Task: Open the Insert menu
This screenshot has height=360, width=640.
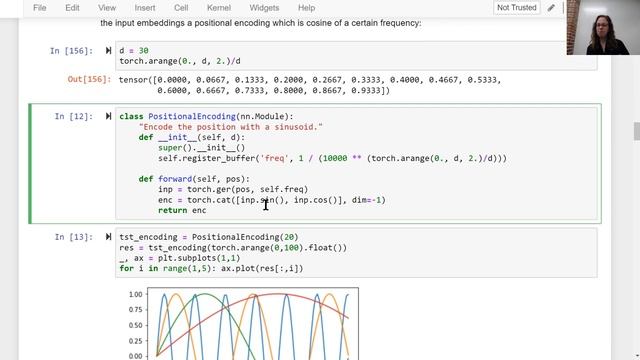Action: tap(145, 8)
